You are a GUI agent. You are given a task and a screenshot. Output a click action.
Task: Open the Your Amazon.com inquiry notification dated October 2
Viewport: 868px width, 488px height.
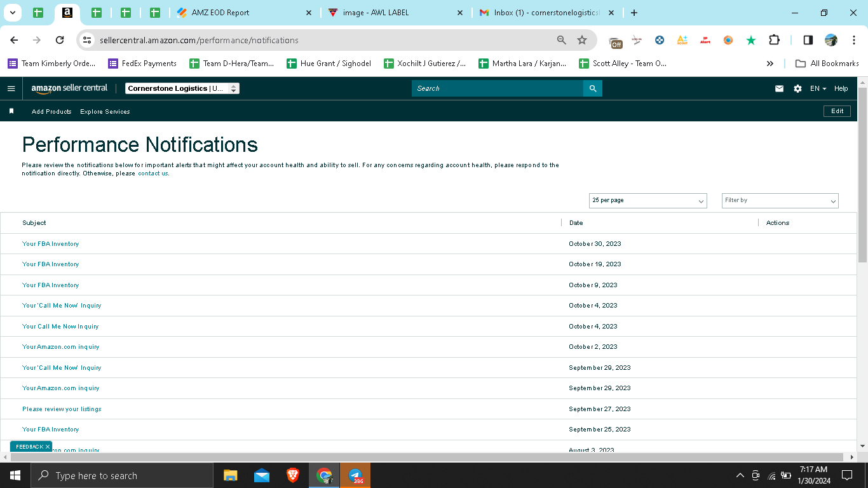pyautogui.click(x=61, y=347)
